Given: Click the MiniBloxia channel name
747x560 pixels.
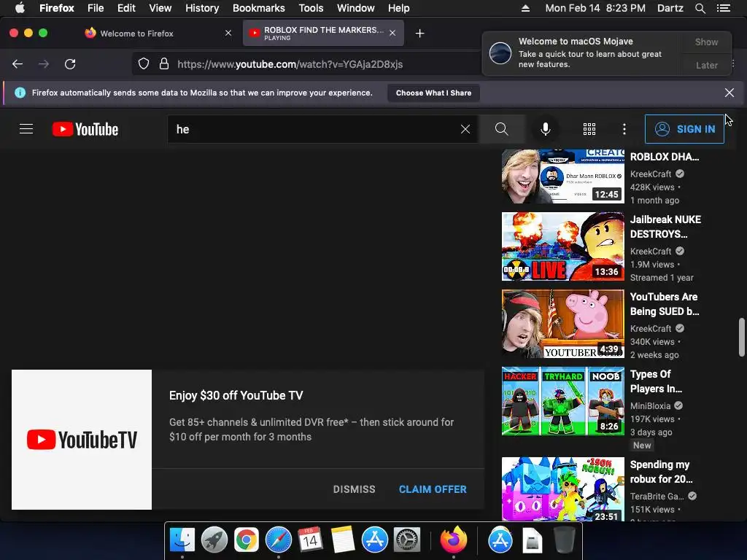Looking at the screenshot, I should click(x=650, y=405).
